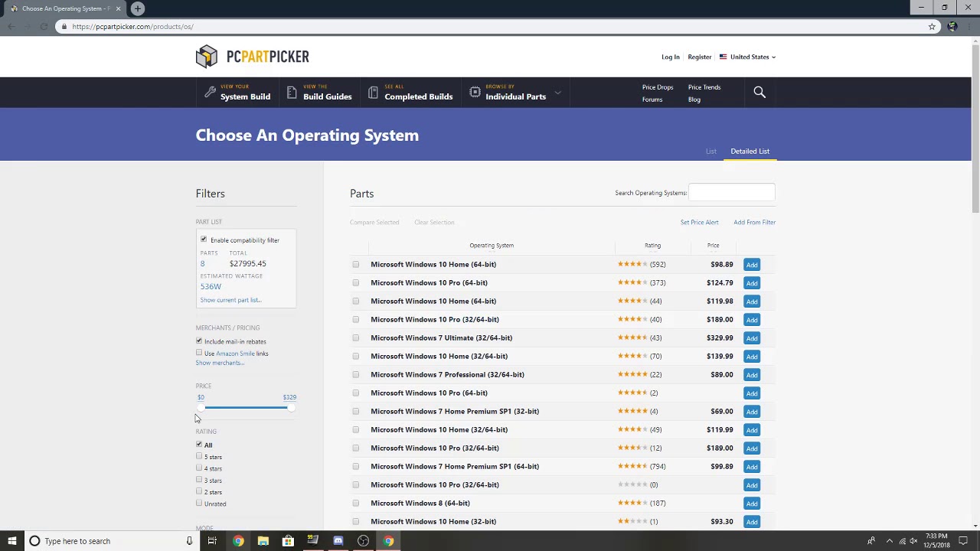980x551 pixels.
Task: Check the Unrated rating filter
Action: (199, 503)
